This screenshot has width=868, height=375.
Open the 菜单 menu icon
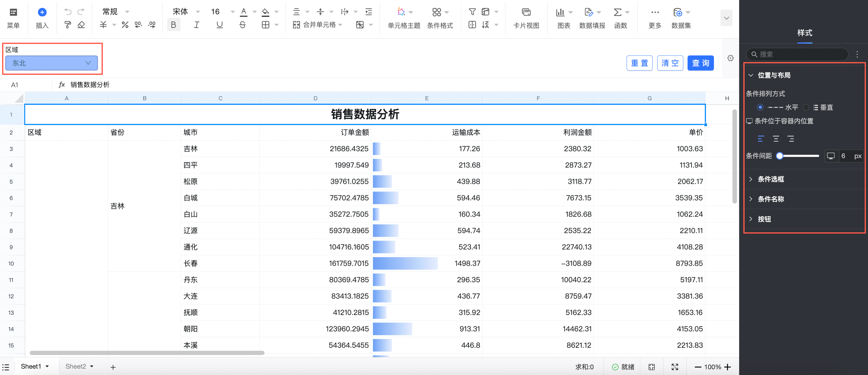tap(13, 12)
